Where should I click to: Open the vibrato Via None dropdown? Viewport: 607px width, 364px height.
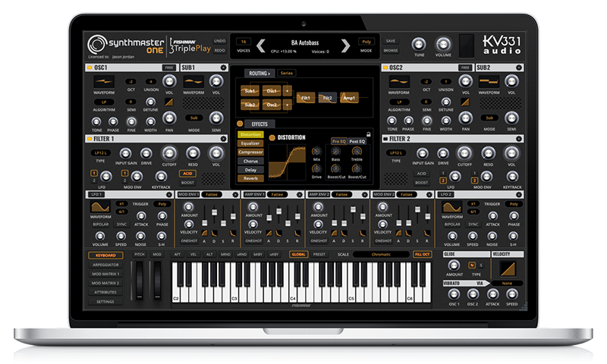507,283
